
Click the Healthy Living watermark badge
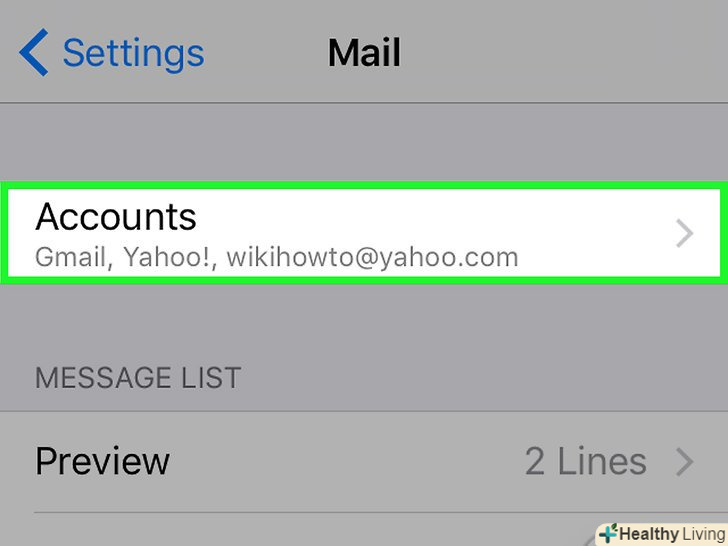pos(662,534)
